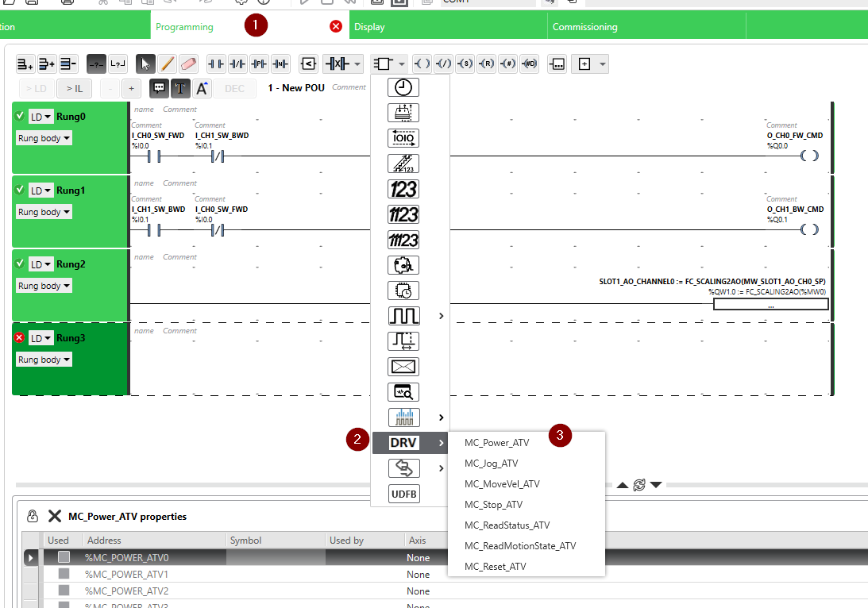Select MC_Power_ATV from DRV submenu

tap(496, 443)
